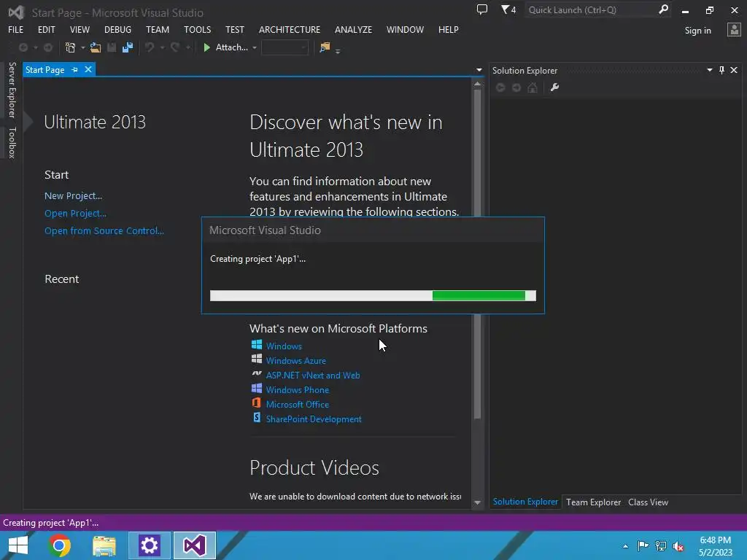Expand the Attach debug target dropdown
The image size is (747, 560).
pyautogui.click(x=255, y=48)
